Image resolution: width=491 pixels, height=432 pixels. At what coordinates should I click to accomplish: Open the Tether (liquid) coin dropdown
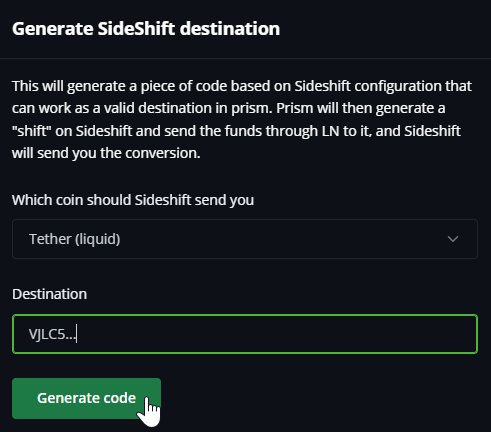245,239
